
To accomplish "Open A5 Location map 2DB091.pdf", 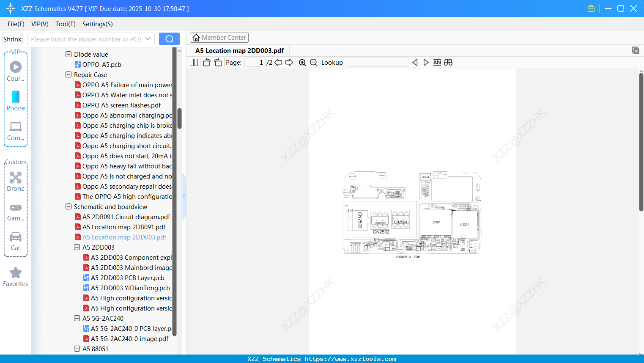I will [x=124, y=227].
